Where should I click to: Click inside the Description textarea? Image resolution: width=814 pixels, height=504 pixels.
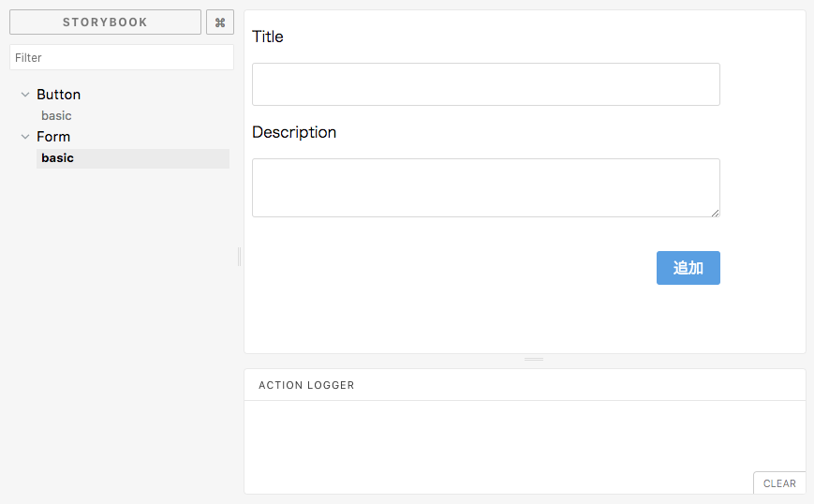[486, 188]
